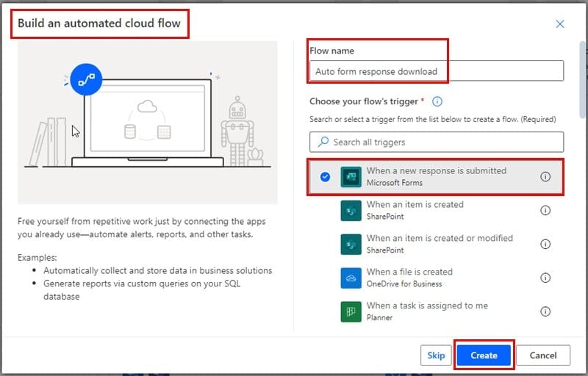The height and width of the screenshot is (376, 588).
Task: Click the dialog's vertical scrollbar
Action: [x=582, y=80]
